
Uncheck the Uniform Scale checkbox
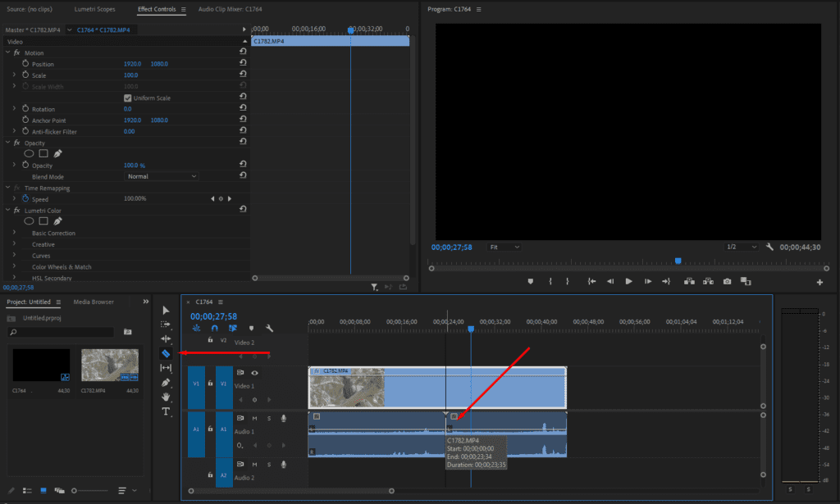point(127,98)
